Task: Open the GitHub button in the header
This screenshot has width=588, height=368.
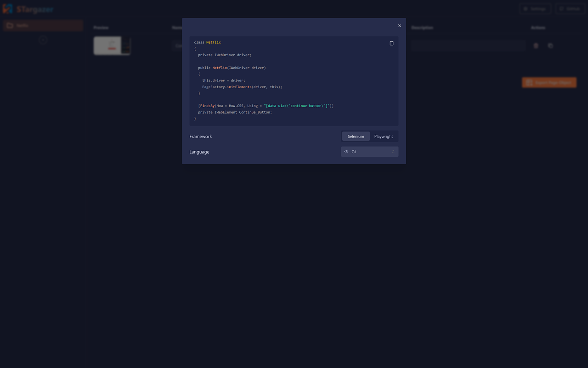Action: 570,9
